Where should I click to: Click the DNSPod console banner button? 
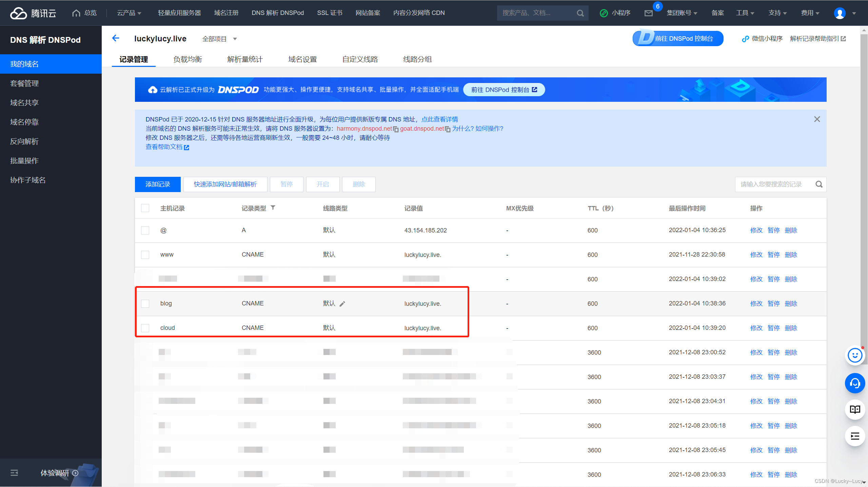tap(504, 90)
